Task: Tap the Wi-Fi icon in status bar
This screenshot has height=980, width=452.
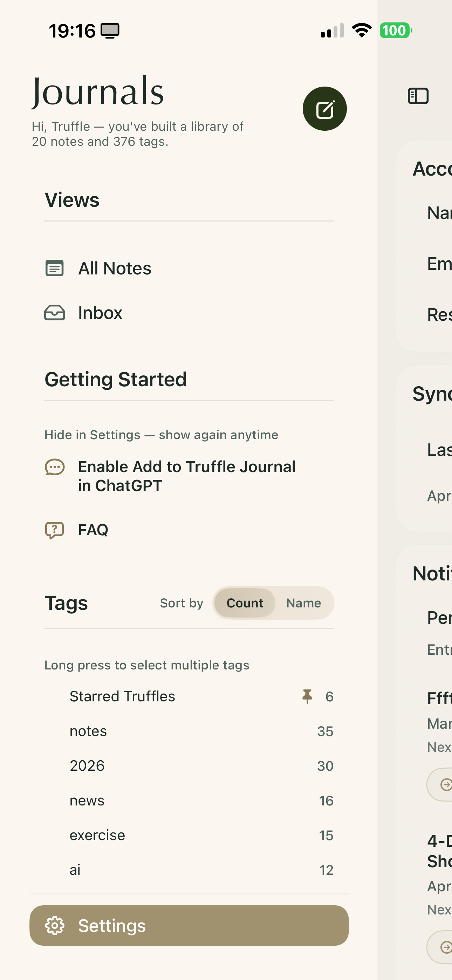Action: tap(362, 30)
